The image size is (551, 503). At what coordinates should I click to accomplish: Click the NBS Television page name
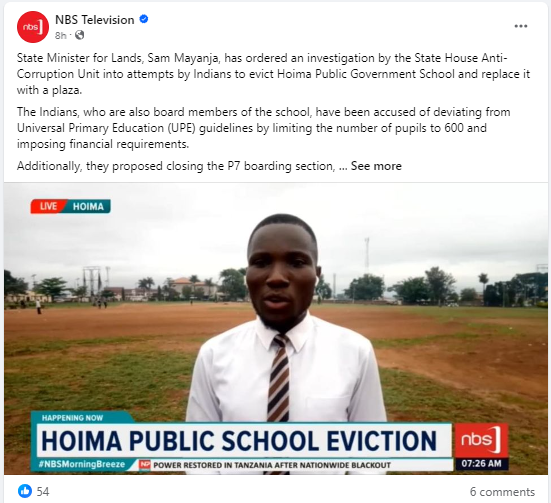95,20
